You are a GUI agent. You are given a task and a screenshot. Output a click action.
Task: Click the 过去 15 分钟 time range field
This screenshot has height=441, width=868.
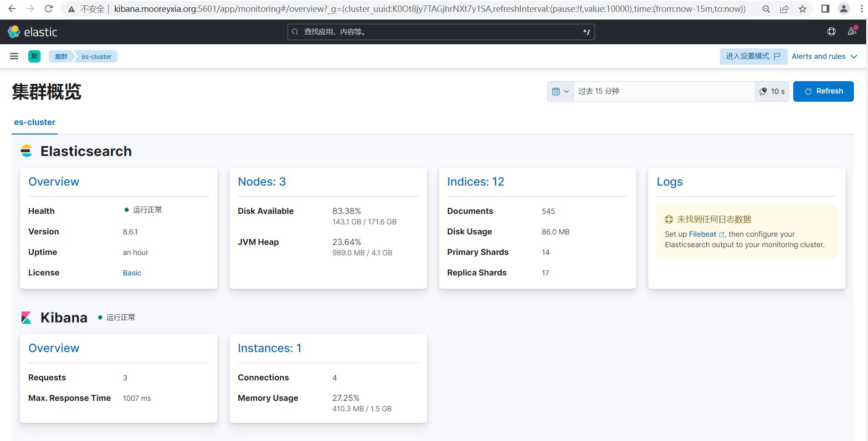click(x=664, y=91)
